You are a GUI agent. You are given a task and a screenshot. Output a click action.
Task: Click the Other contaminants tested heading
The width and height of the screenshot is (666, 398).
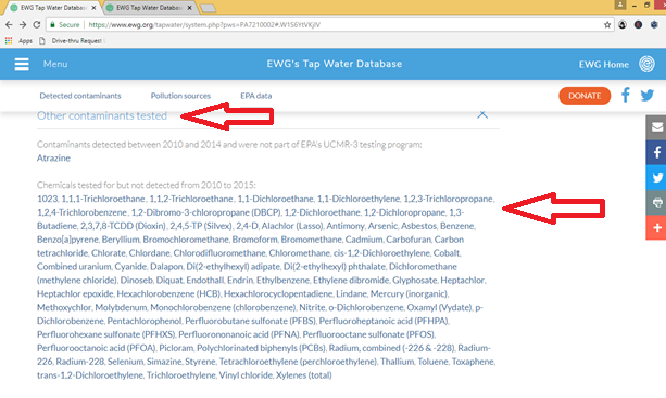[102, 116]
